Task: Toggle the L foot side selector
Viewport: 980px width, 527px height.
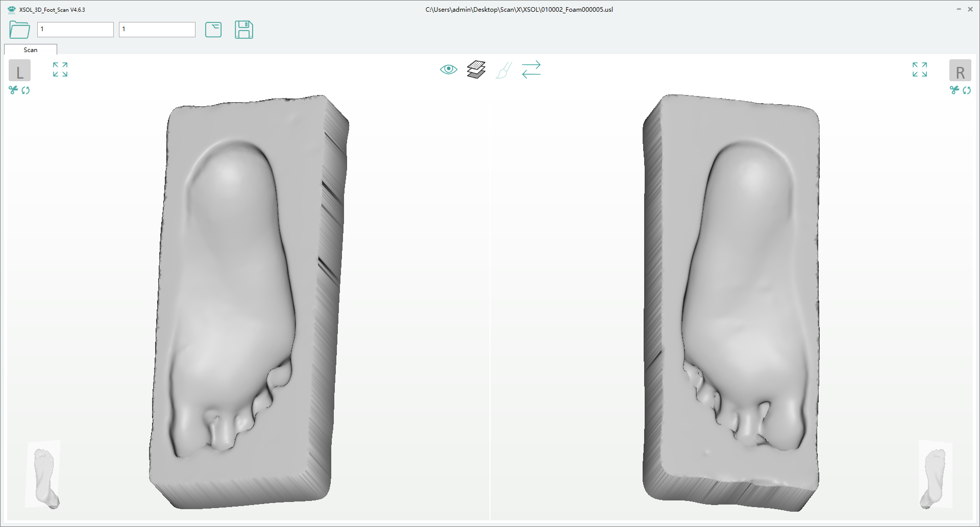Action: tap(19, 70)
